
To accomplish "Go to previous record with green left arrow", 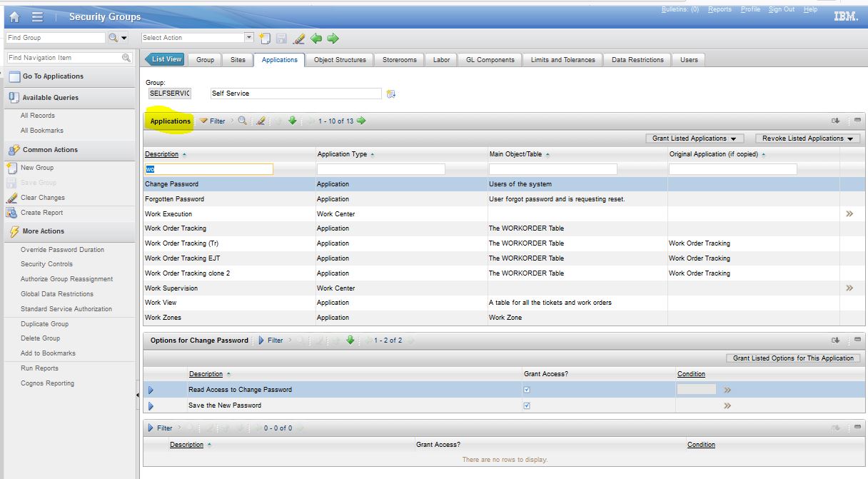I will click(x=316, y=38).
